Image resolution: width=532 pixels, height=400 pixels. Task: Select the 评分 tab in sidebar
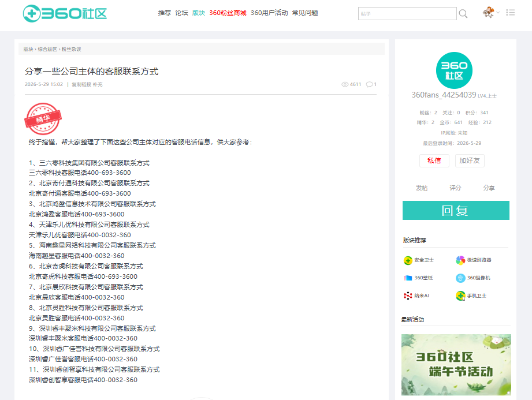455,188
